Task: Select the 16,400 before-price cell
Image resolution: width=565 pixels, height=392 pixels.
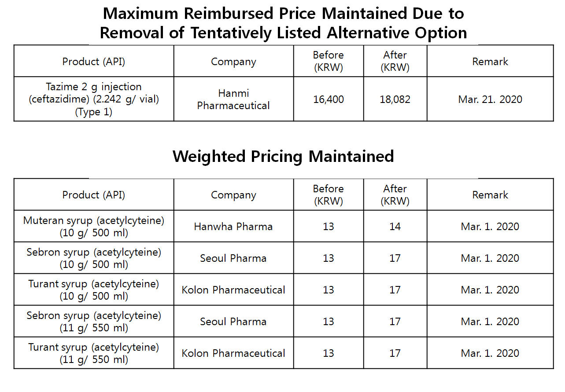Action: point(329,99)
